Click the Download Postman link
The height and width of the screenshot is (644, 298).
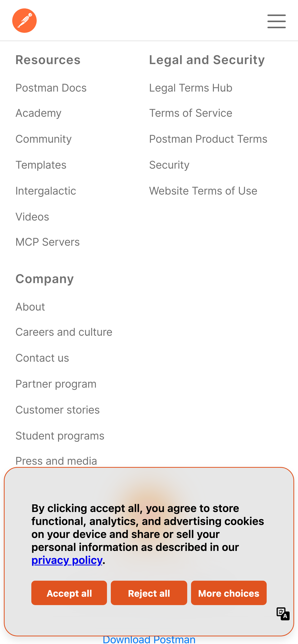[x=149, y=640]
